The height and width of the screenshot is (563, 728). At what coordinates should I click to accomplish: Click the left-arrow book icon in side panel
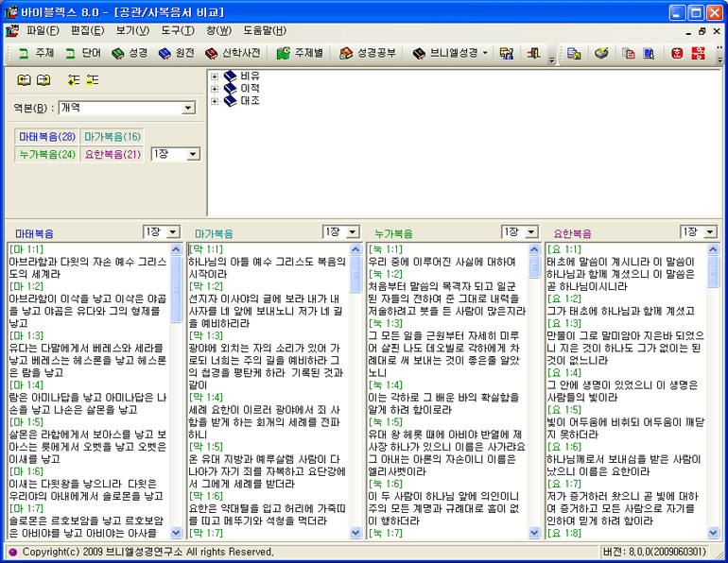[x=24, y=80]
